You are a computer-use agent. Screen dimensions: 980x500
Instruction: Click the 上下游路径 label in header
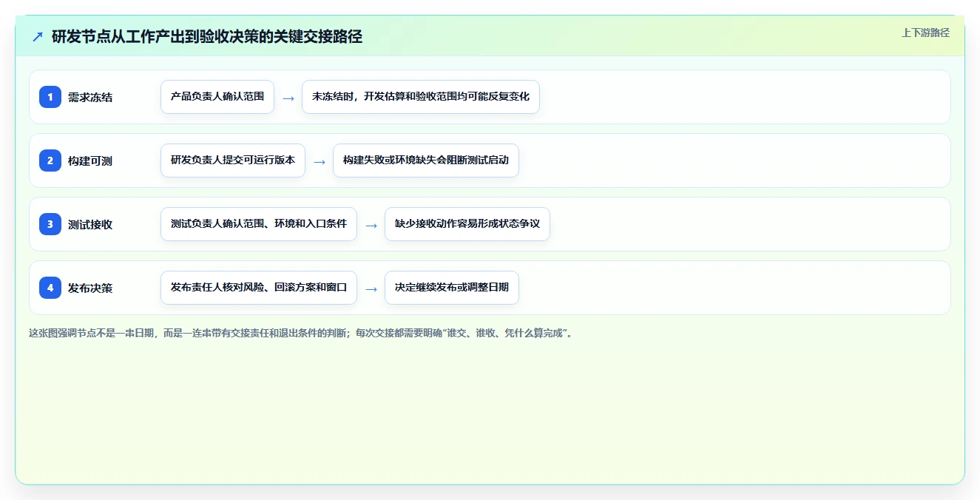tap(925, 33)
